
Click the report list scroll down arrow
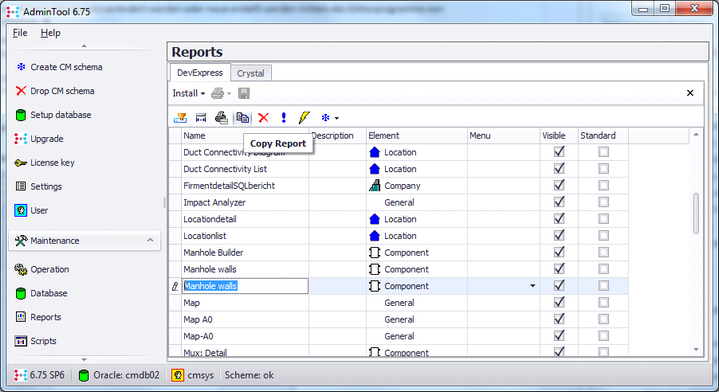[x=696, y=350]
